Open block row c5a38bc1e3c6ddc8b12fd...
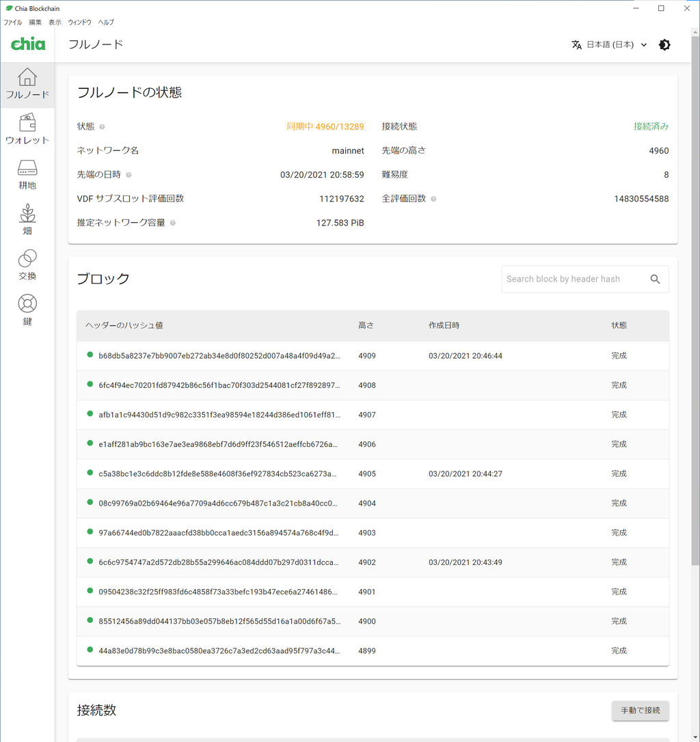 (373, 473)
